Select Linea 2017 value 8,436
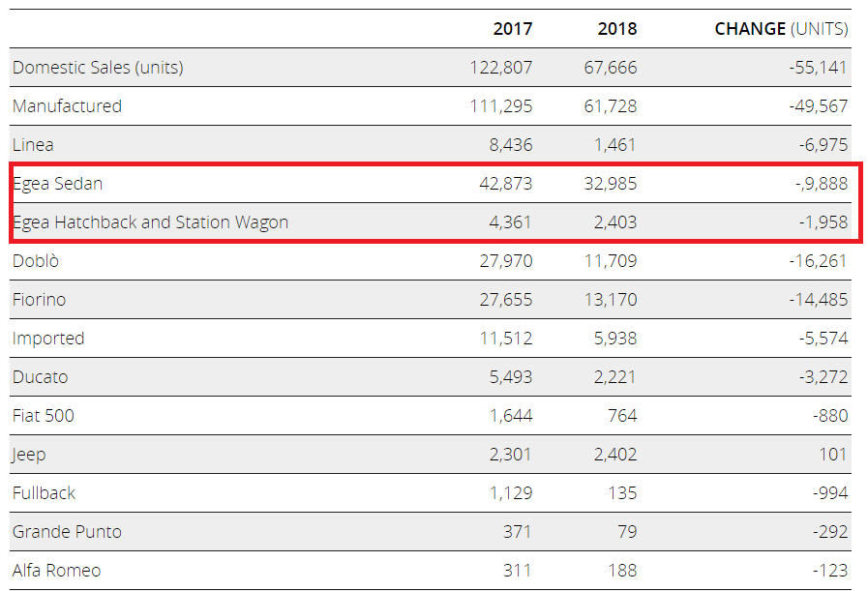The width and height of the screenshot is (868, 591). (511, 145)
